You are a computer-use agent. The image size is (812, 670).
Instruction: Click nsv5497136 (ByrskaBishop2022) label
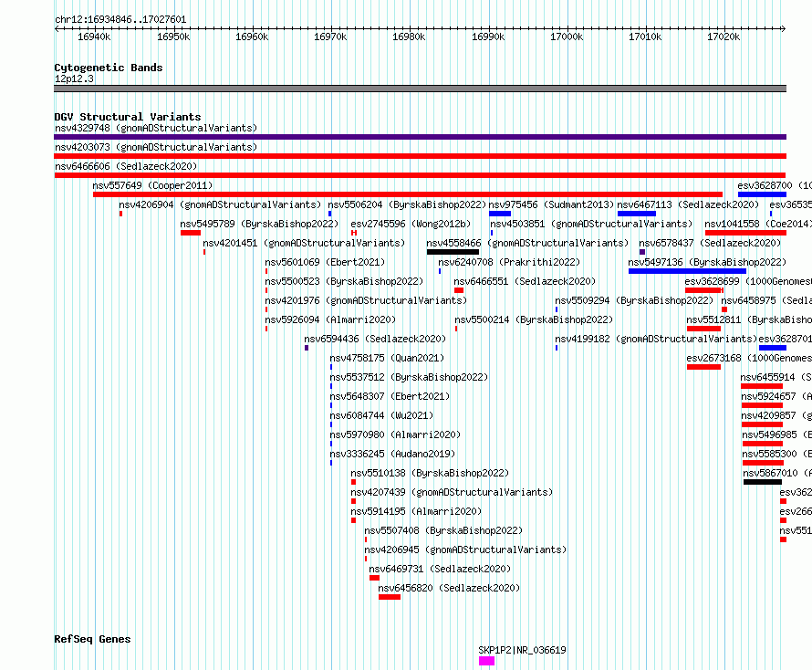click(707, 262)
